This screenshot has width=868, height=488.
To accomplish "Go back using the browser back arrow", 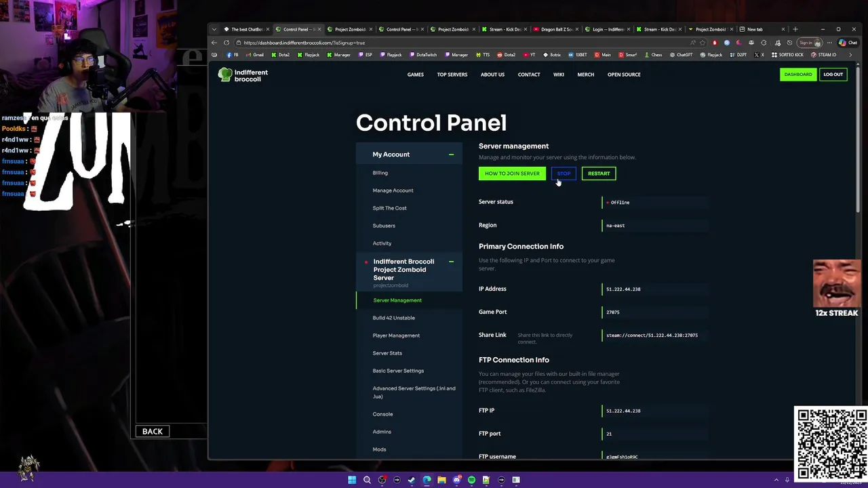I will pyautogui.click(x=214, y=43).
